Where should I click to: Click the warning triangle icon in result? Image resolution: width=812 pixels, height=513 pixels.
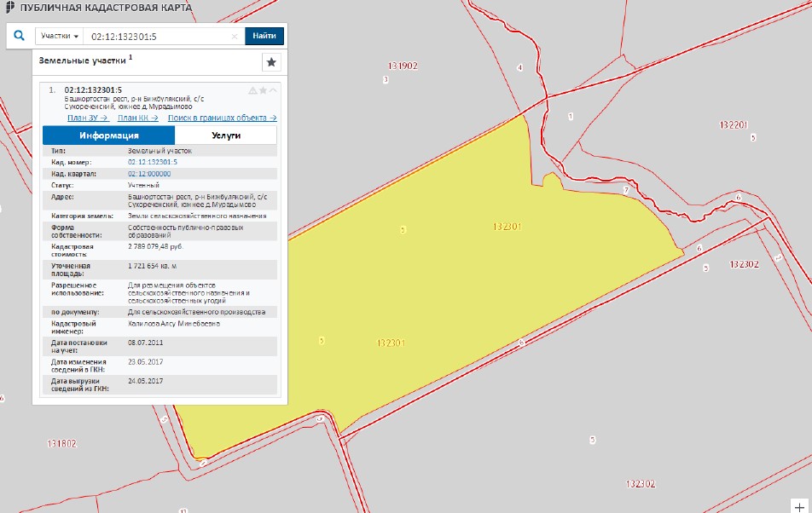click(252, 90)
